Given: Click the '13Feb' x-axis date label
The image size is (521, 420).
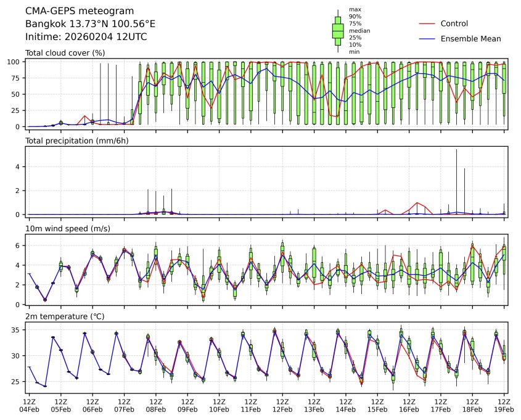Looking at the screenshot, I should click(314, 410).
